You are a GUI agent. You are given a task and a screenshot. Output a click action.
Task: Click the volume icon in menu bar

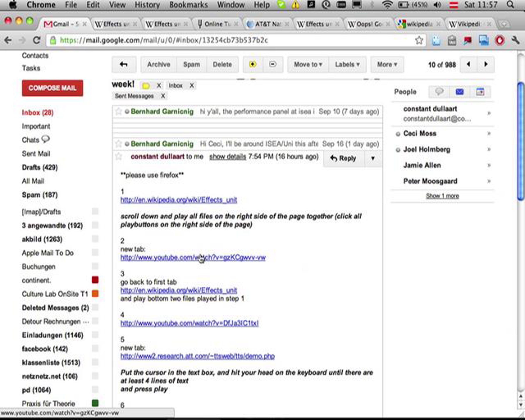tap(437, 5)
